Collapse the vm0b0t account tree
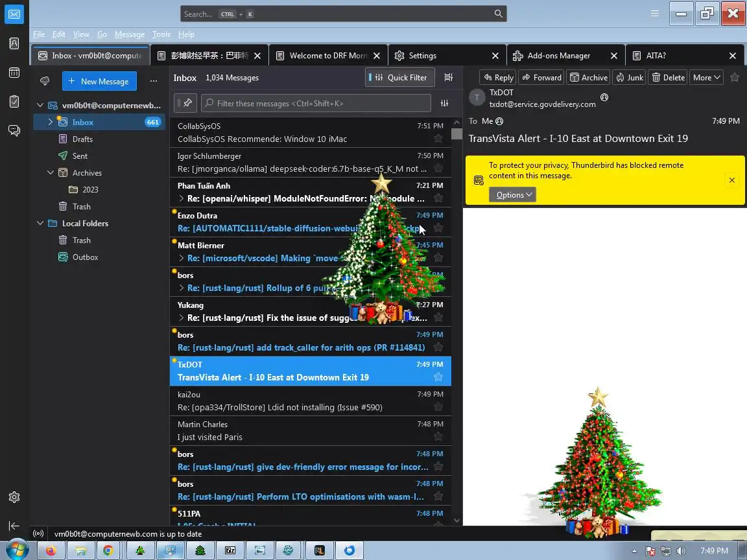The image size is (747, 560). pos(40,105)
